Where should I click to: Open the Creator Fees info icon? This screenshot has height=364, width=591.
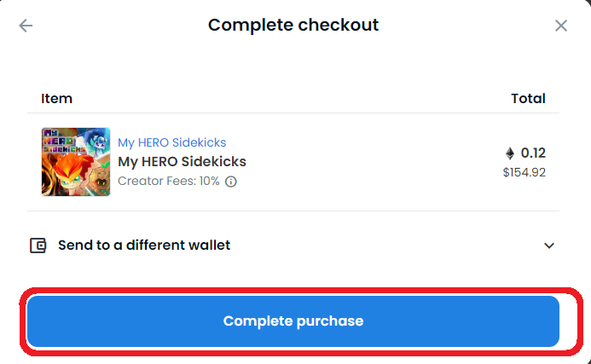click(x=230, y=182)
